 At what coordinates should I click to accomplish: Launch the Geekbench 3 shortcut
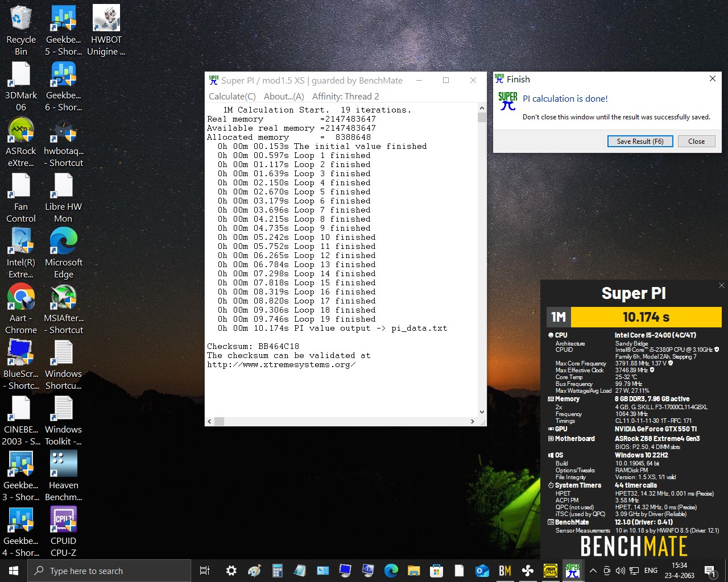pos(21,477)
